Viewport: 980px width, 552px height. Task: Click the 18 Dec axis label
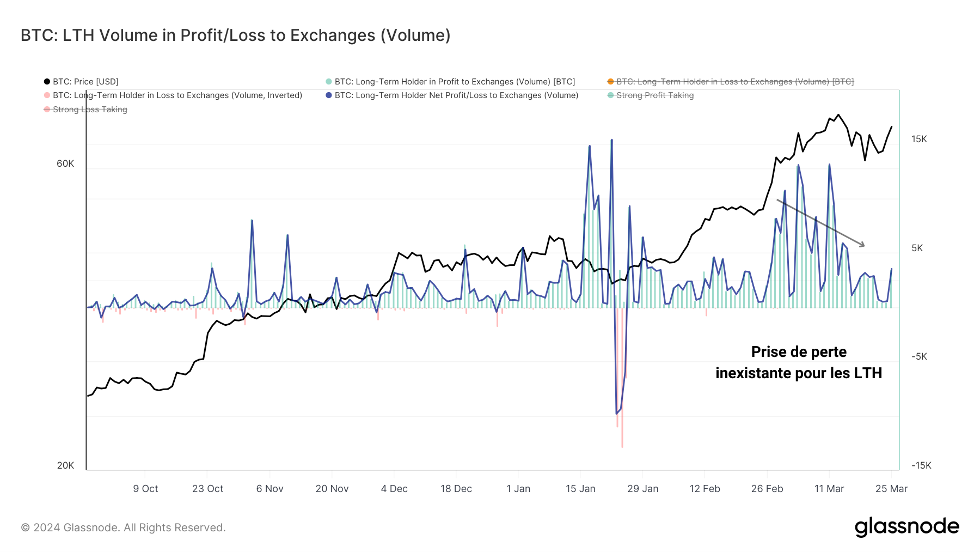(456, 489)
